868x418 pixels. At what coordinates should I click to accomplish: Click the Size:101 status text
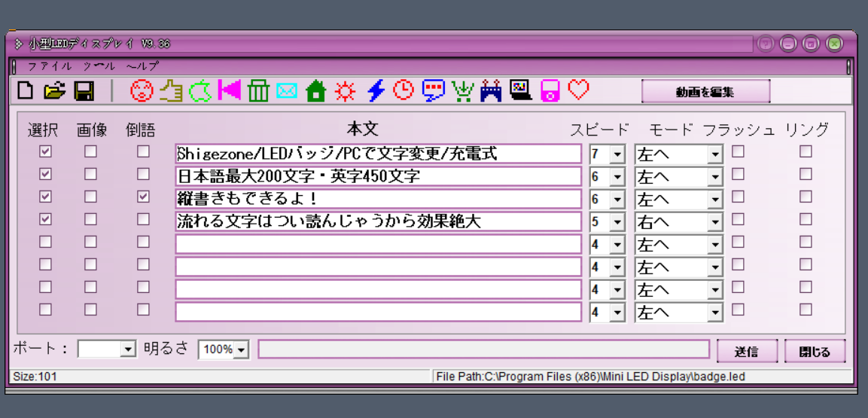[x=35, y=377]
